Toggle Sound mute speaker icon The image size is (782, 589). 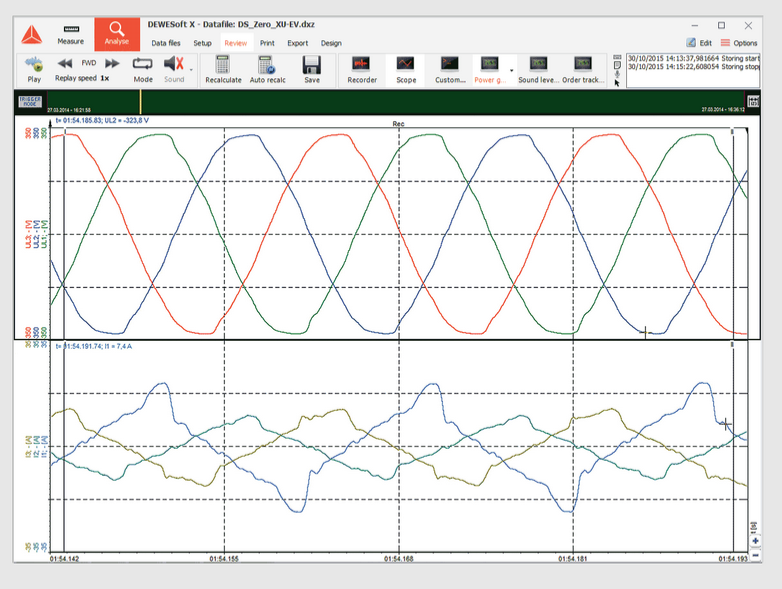(173, 65)
